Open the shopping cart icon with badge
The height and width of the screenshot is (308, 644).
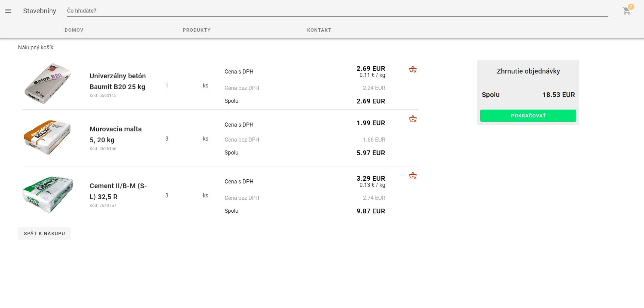(627, 10)
